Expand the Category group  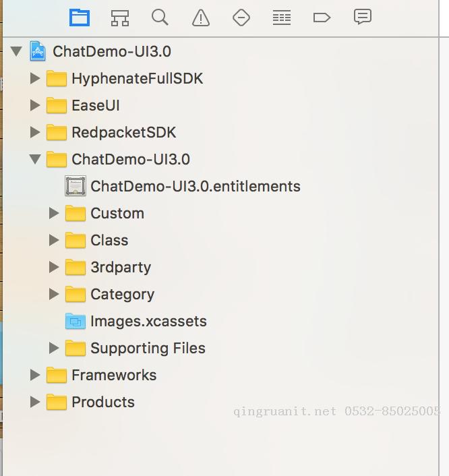[54, 294]
